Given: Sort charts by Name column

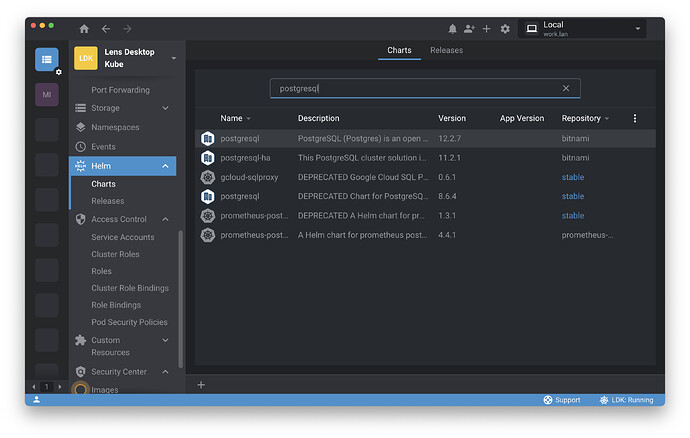Looking at the screenshot, I should (232, 118).
